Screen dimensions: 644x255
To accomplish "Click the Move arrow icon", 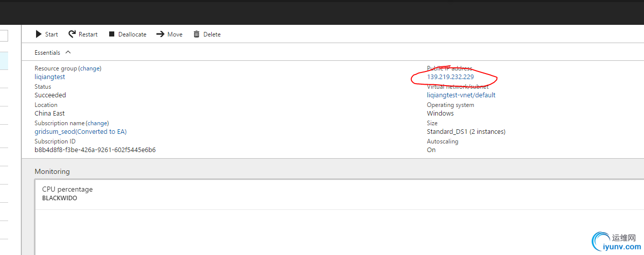I will pos(160,34).
